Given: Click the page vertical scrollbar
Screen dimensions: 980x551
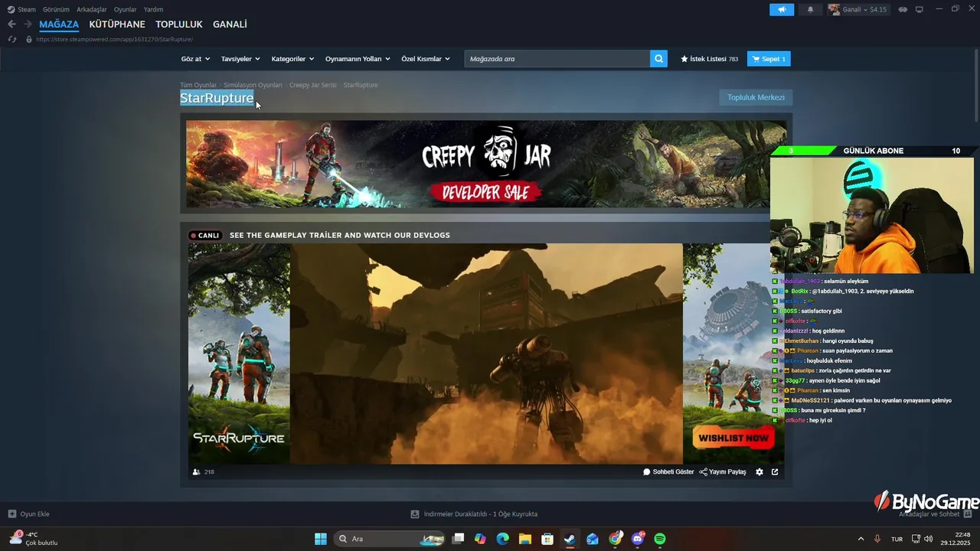Looking at the screenshot, I should point(976,85).
